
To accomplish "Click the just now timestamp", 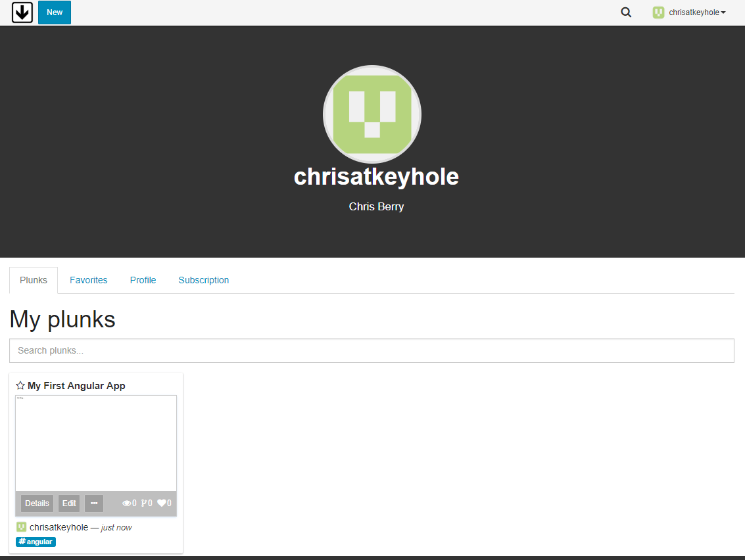I will [x=116, y=528].
